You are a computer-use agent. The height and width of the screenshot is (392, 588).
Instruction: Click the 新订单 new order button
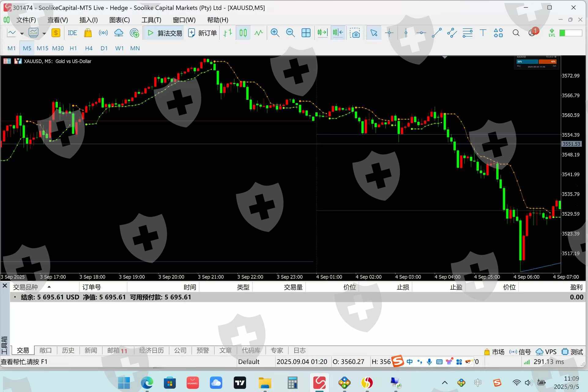pos(203,33)
